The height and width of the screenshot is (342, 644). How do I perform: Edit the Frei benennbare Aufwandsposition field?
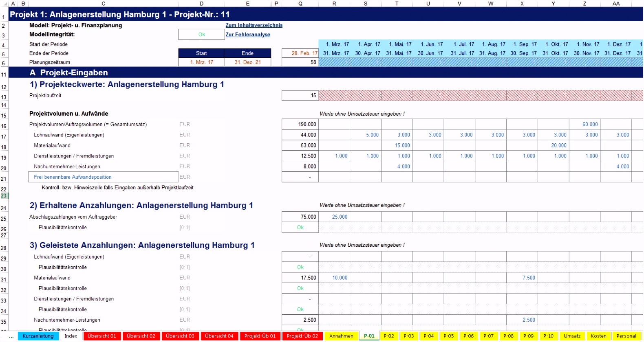(104, 177)
